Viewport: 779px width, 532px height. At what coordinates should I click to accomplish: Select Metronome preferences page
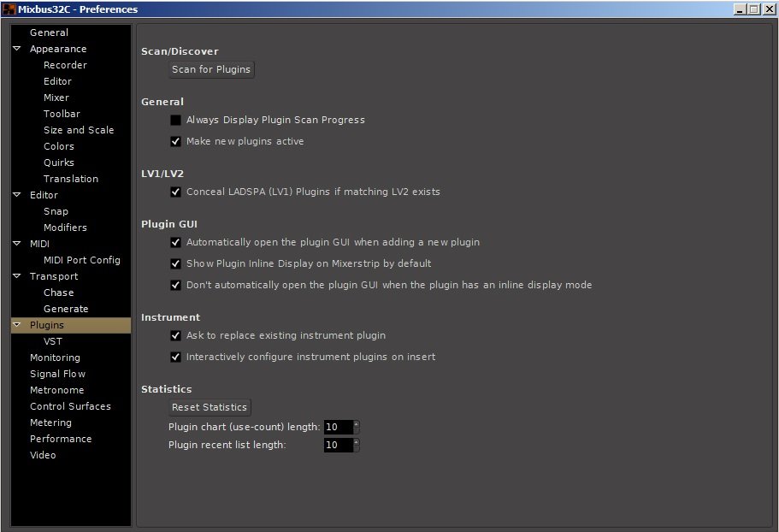[x=56, y=390]
